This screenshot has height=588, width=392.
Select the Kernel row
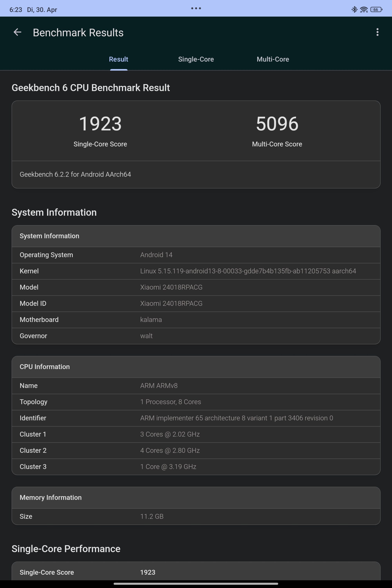196,271
